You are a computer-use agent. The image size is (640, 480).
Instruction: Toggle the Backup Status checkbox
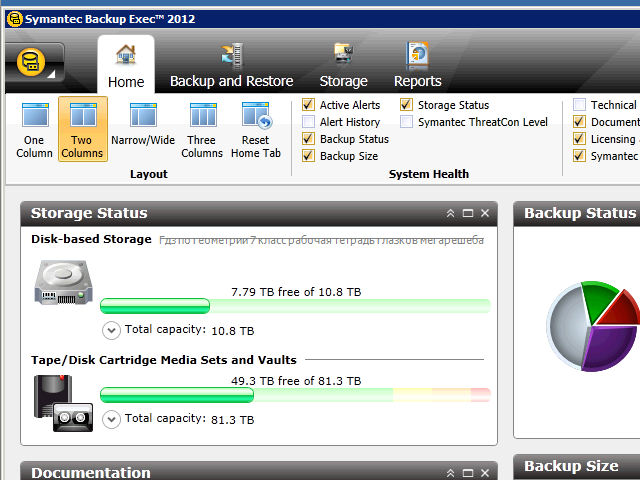coord(309,139)
